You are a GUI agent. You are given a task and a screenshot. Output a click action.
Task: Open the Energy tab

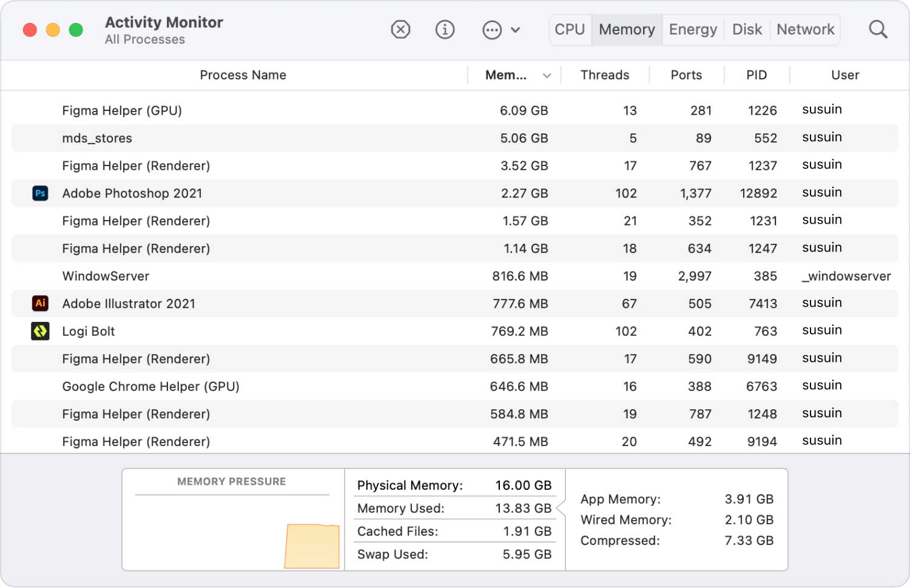(693, 30)
